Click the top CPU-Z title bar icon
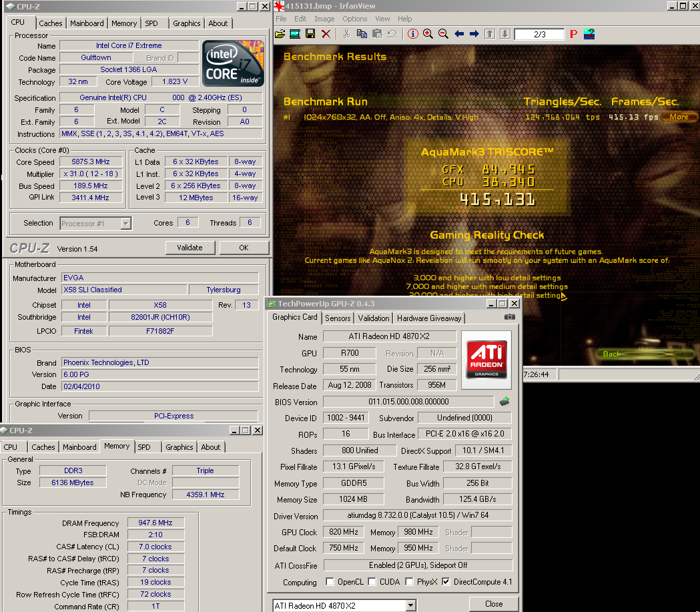 [x=11, y=6]
